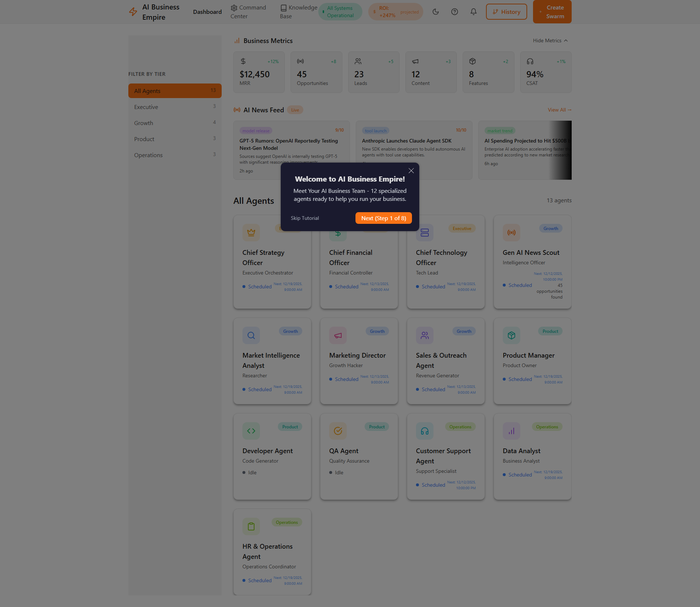Screen dimensions: 700x607
Task: Click the model release tag
Action: pos(256,131)
